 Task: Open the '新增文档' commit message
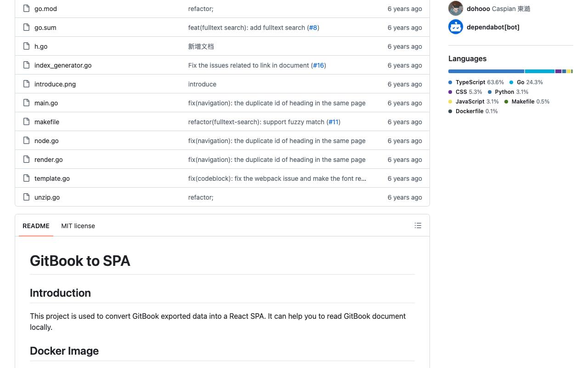coord(201,46)
